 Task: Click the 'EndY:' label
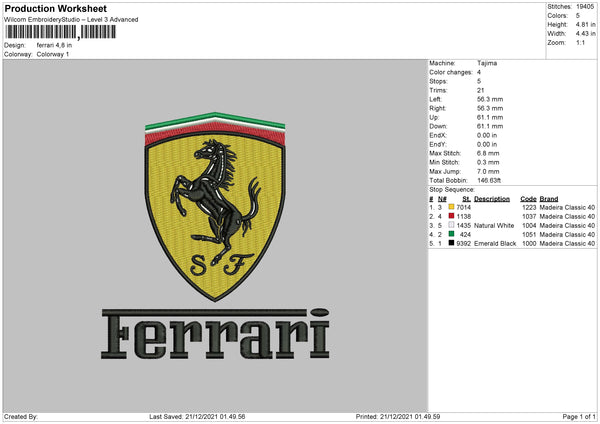pyautogui.click(x=438, y=145)
